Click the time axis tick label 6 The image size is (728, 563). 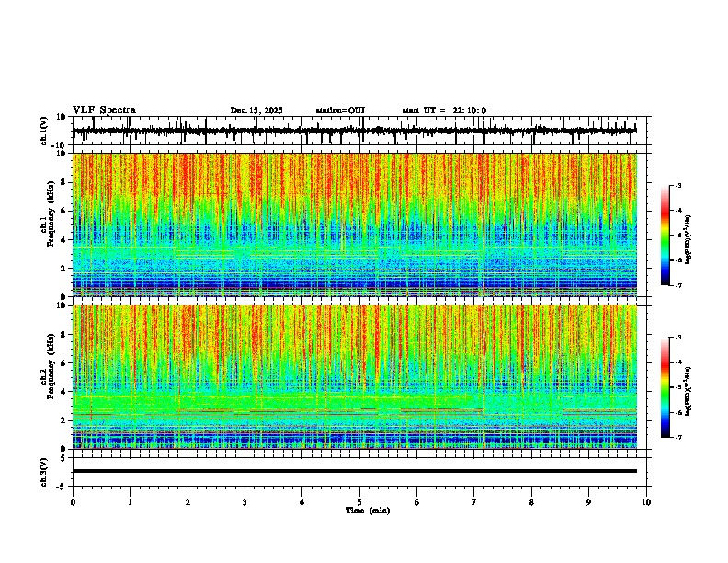pyautogui.click(x=417, y=502)
